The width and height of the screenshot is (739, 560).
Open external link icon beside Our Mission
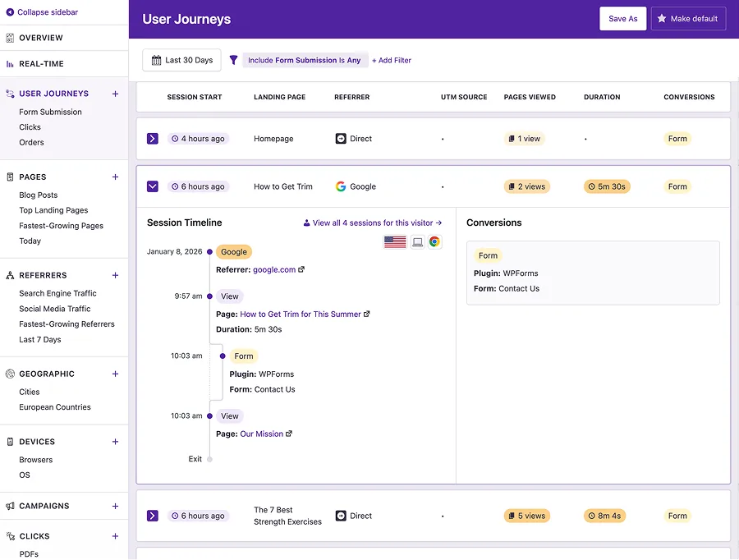(x=289, y=434)
